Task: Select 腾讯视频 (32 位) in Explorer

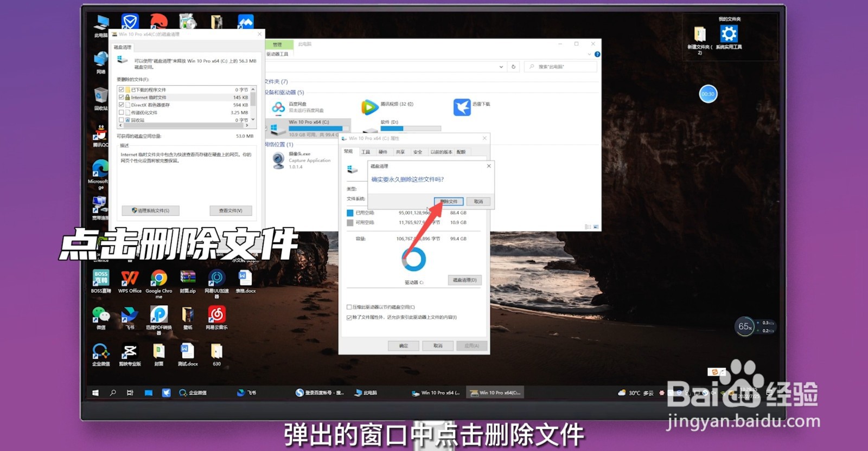Action: point(387,107)
